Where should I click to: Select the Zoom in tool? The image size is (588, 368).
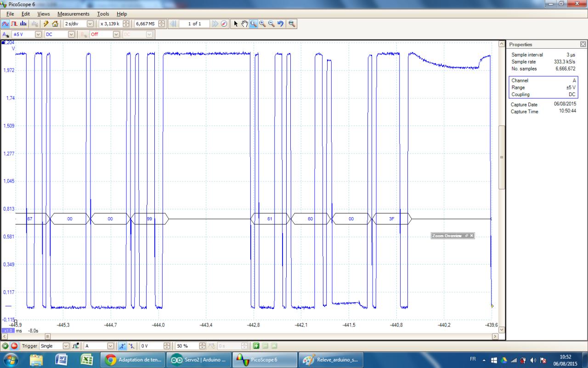pyautogui.click(x=262, y=24)
